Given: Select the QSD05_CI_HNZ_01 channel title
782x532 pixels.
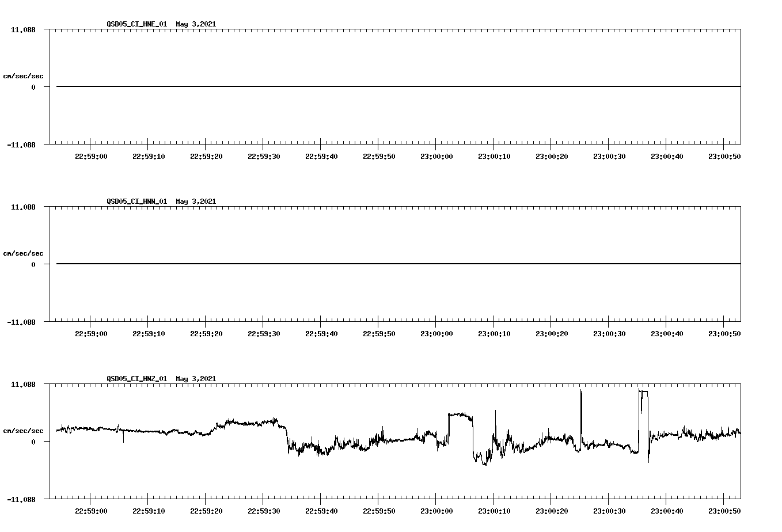Looking at the screenshot, I should pyautogui.click(x=137, y=378).
